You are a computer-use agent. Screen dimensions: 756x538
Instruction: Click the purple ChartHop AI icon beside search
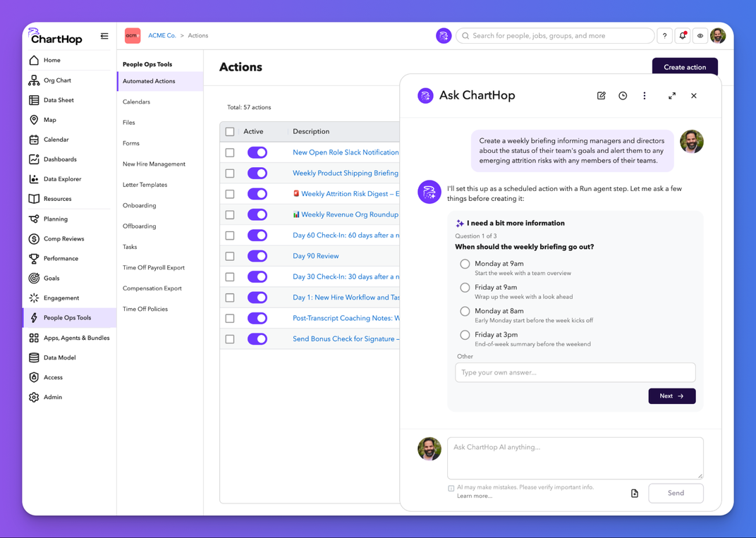pos(444,36)
